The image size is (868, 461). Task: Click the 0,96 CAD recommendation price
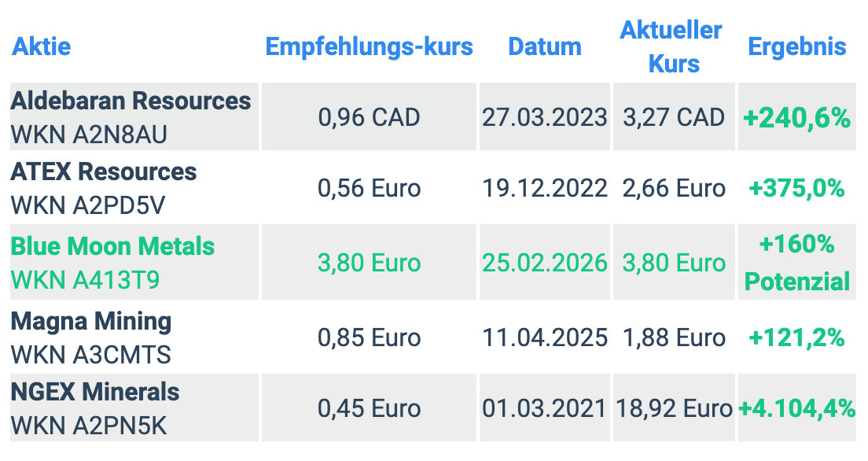(369, 118)
